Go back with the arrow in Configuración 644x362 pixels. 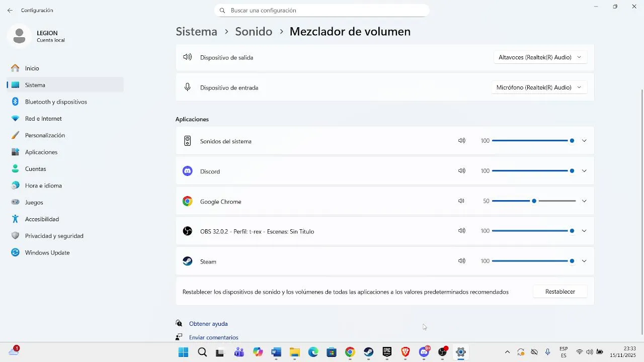point(10,10)
